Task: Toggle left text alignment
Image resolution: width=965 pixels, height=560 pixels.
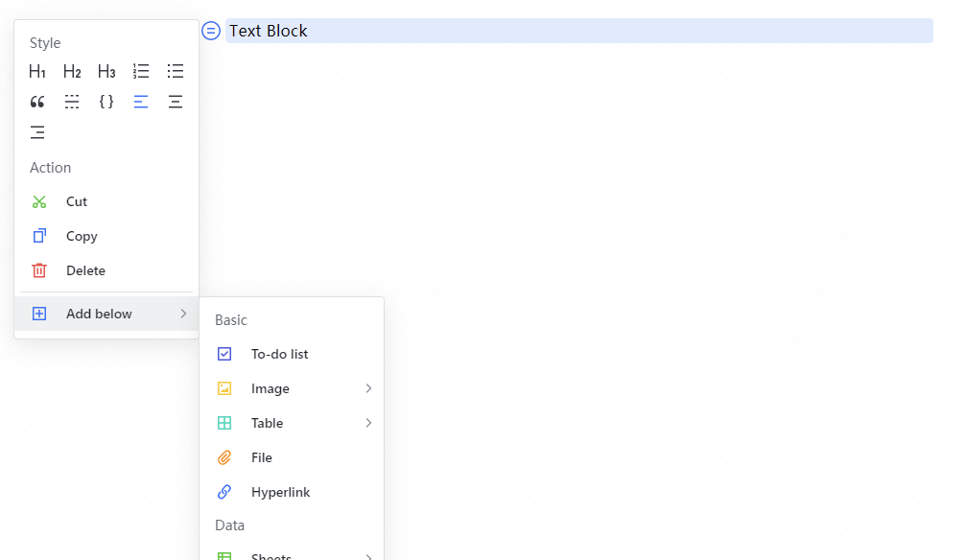Action: tap(141, 102)
